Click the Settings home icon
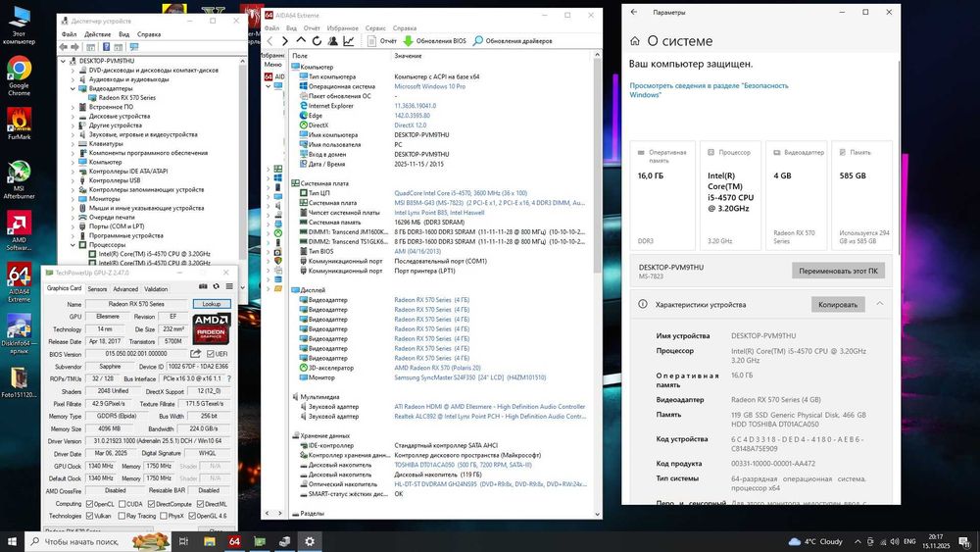 (635, 41)
